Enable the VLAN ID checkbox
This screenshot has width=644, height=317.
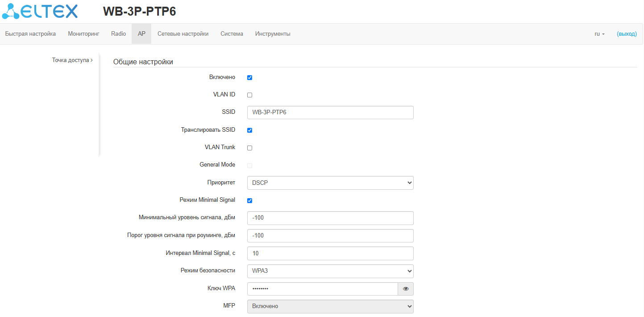[x=249, y=95]
